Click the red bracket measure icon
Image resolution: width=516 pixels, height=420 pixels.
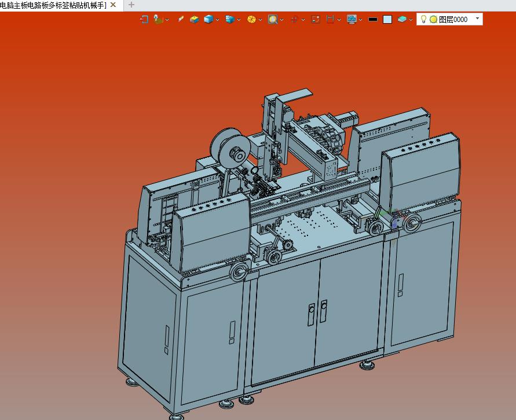pyautogui.click(x=330, y=20)
